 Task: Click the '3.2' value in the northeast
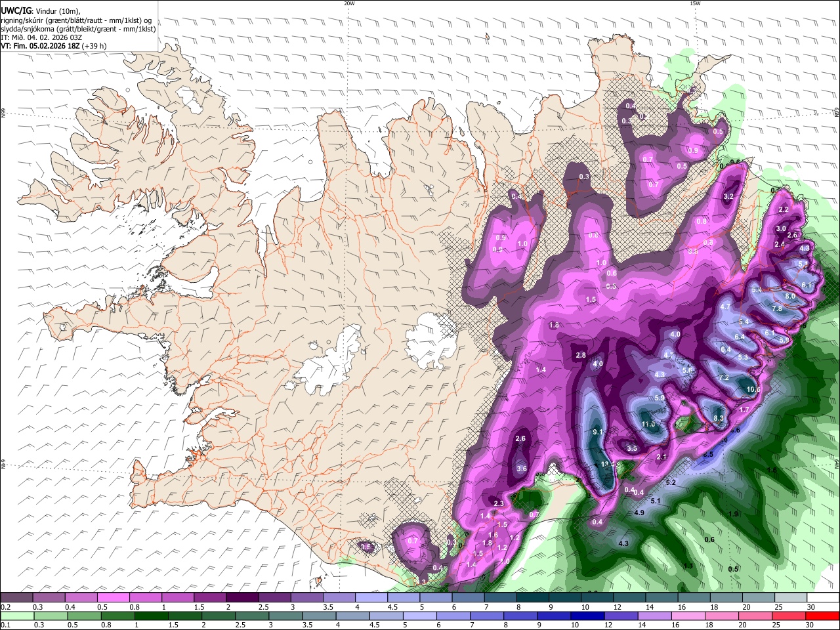pyautogui.click(x=728, y=196)
